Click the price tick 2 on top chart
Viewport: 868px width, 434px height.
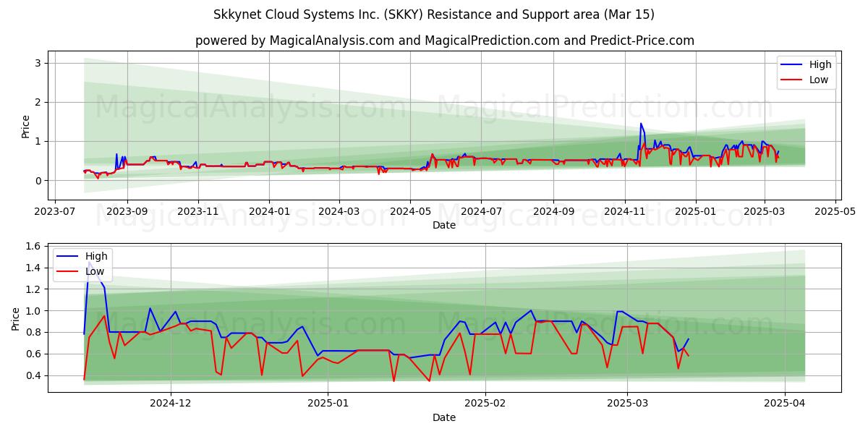(39, 102)
